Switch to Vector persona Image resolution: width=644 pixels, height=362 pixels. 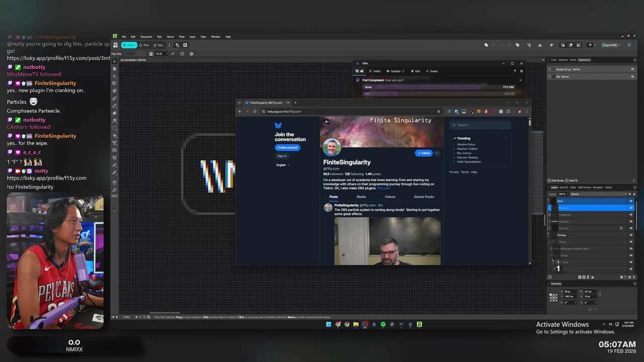point(129,45)
